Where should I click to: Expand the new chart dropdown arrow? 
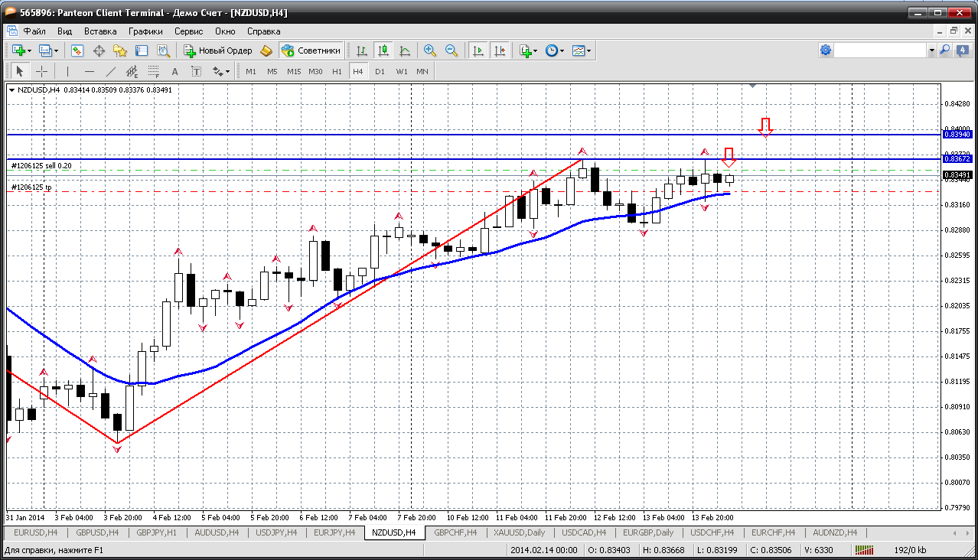(29, 50)
